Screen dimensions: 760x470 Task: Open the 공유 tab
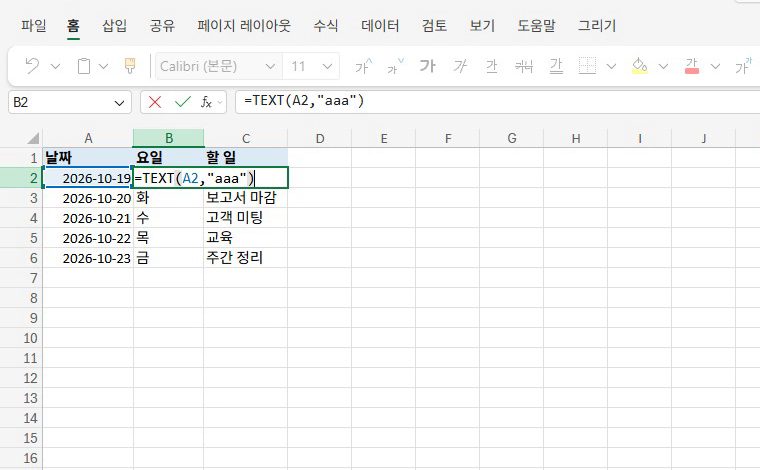point(162,26)
